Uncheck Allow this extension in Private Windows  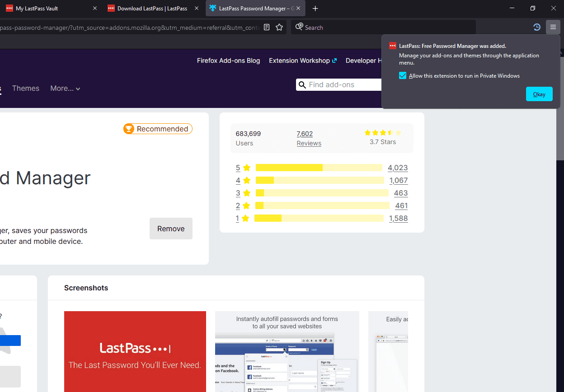coord(403,75)
